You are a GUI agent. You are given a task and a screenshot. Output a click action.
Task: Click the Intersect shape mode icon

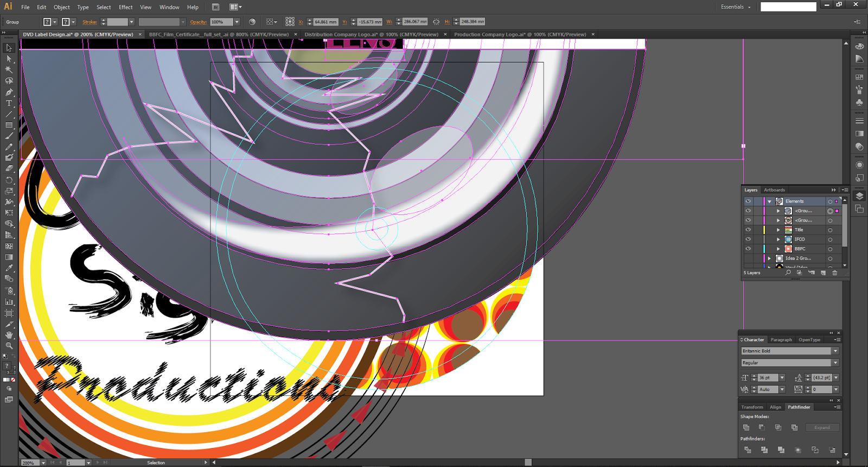[778, 427]
